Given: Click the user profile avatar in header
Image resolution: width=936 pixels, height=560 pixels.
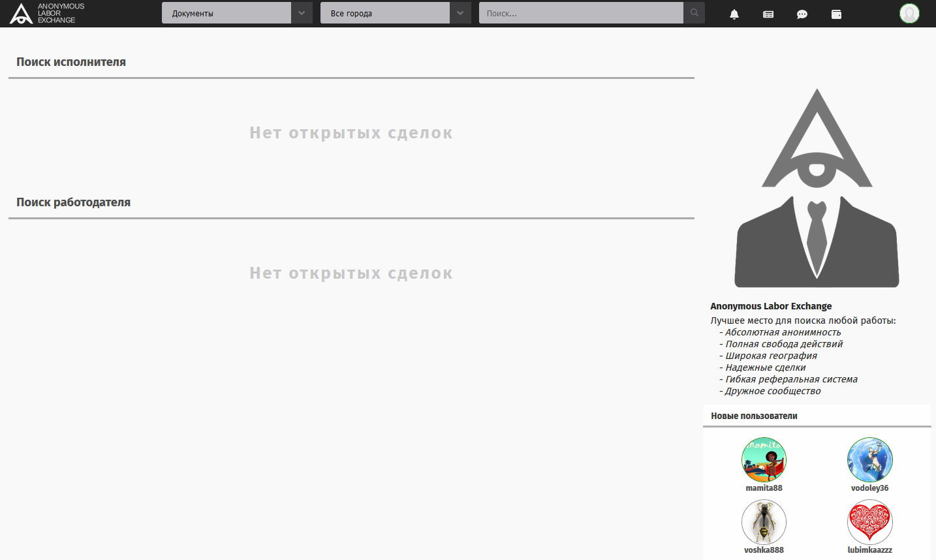Looking at the screenshot, I should pyautogui.click(x=909, y=13).
